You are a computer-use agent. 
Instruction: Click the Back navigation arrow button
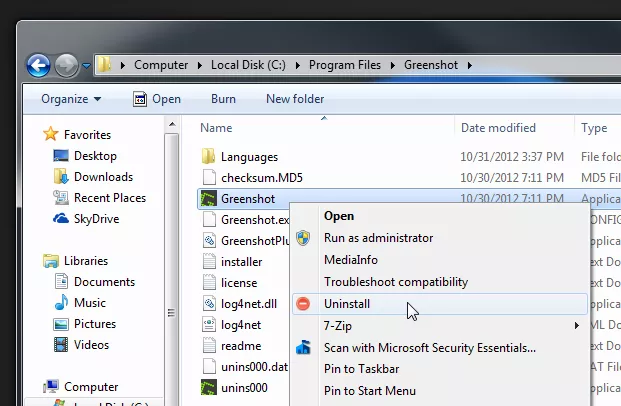pos(38,65)
